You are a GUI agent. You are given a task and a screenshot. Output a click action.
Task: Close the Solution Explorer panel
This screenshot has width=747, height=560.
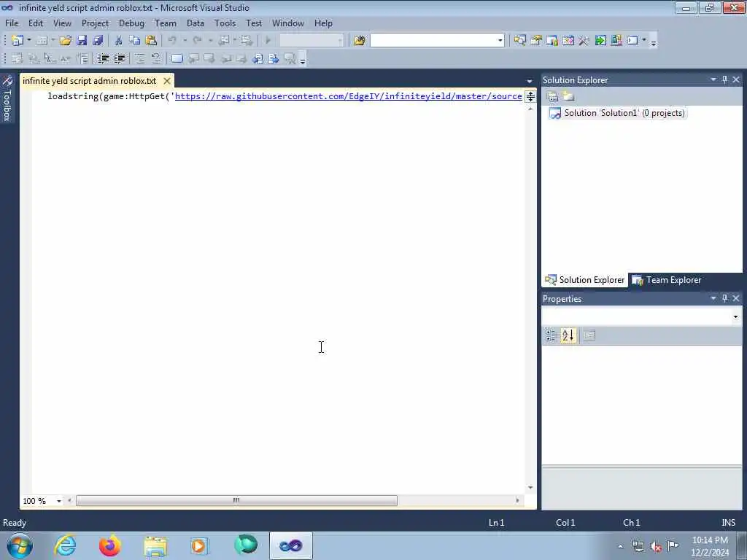coord(736,79)
